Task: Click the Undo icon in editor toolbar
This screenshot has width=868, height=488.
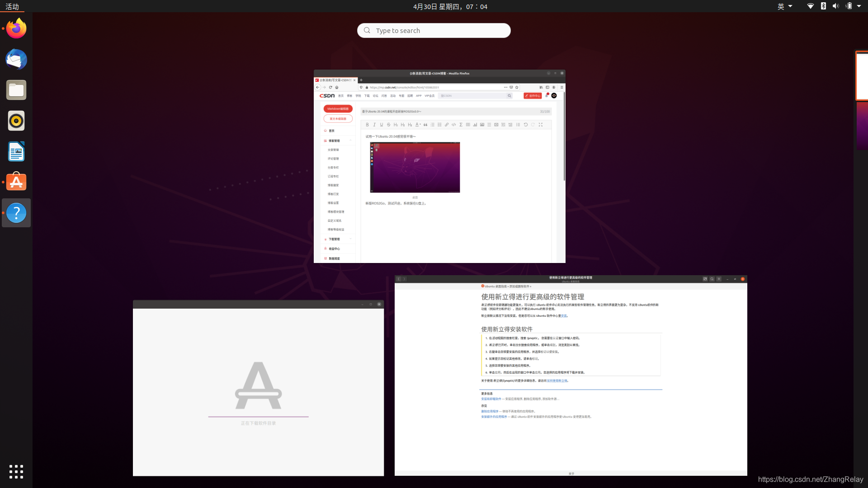Action: 526,125
